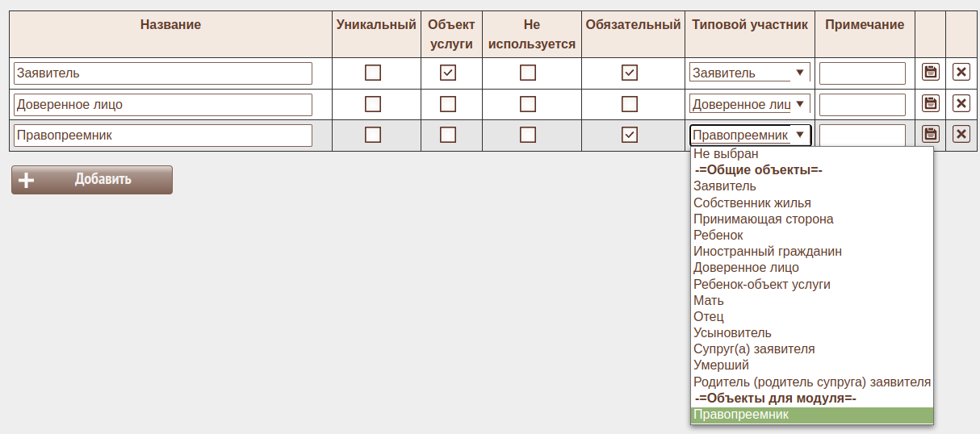Screen dimensions: 980x434
Task: Choose Иностранный гражданин from the open list
Action: point(768,251)
